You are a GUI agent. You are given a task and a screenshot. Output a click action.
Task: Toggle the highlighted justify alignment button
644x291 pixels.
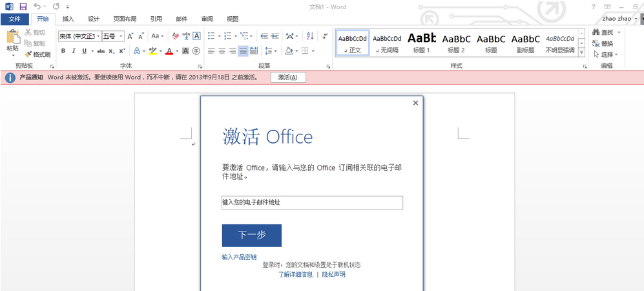[243, 51]
